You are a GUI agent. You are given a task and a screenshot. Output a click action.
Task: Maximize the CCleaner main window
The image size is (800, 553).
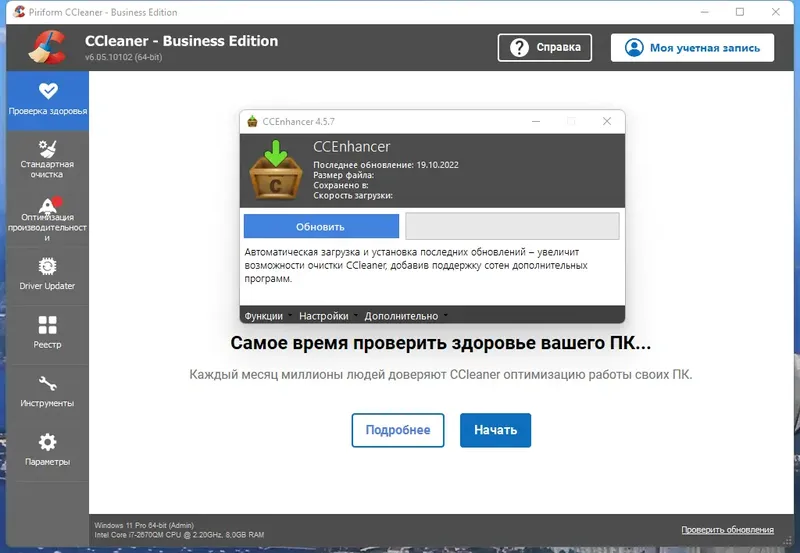(x=740, y=12)
